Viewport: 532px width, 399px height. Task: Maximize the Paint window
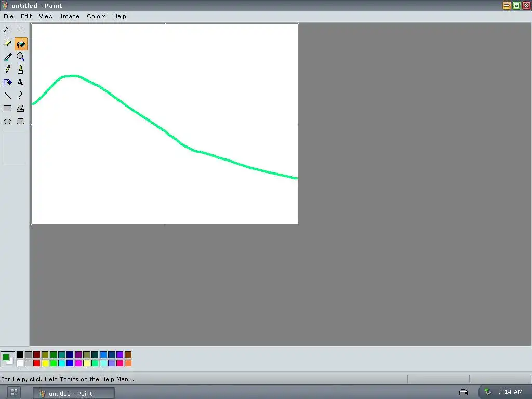[516, 5]
